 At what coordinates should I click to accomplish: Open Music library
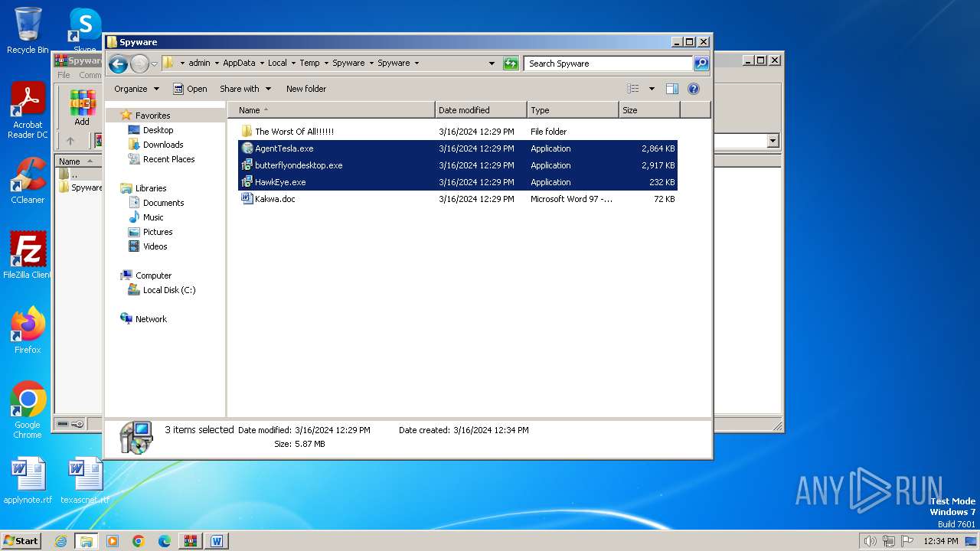tap(153, 217)
